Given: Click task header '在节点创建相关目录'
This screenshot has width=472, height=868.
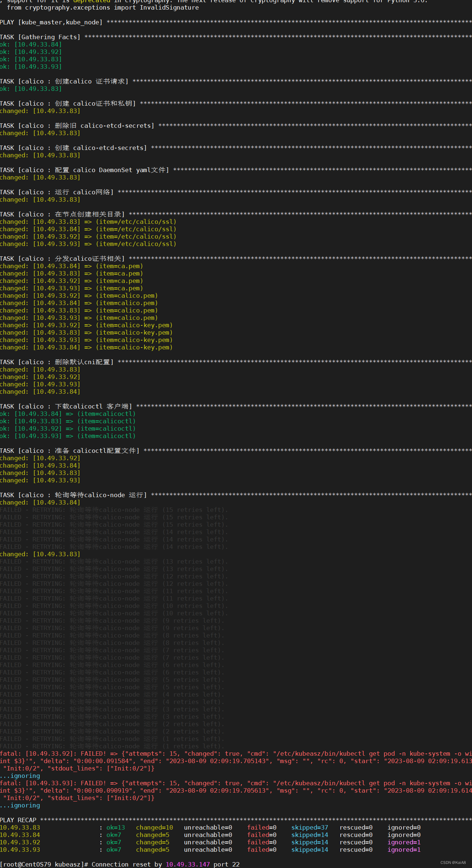Looking at the screenshot, I should point(62,214).
